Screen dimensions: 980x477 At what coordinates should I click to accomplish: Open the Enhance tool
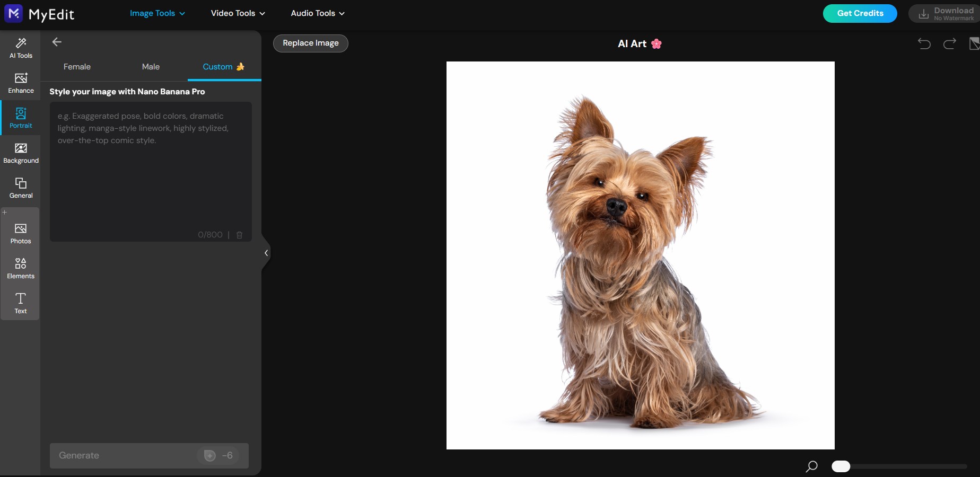point(21,82)
